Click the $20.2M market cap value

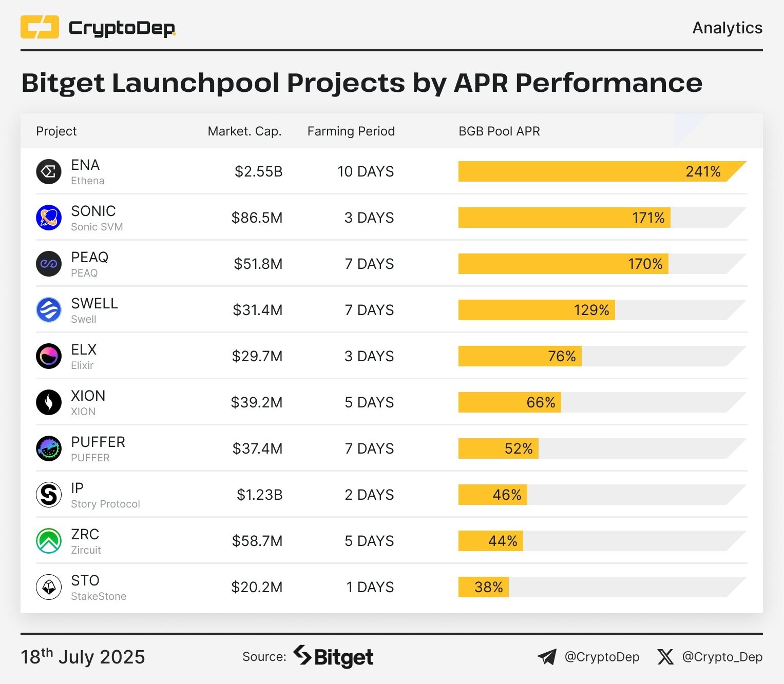click(257, 587)
